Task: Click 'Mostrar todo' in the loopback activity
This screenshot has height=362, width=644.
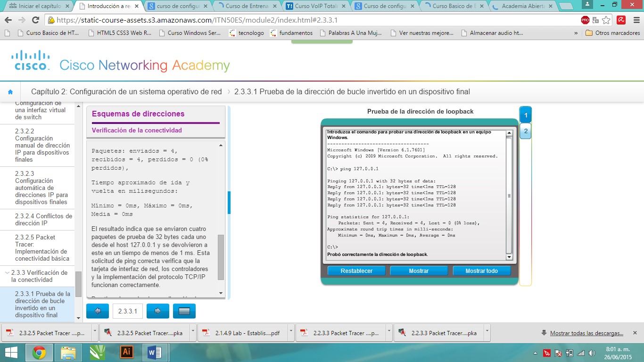Action: pos(481,271)
